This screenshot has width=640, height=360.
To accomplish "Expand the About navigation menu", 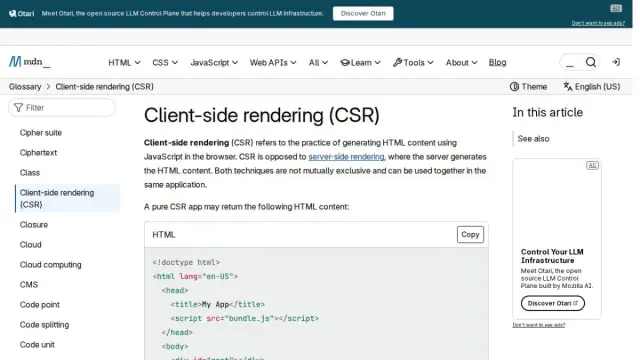I will click(x=461, y=62).
